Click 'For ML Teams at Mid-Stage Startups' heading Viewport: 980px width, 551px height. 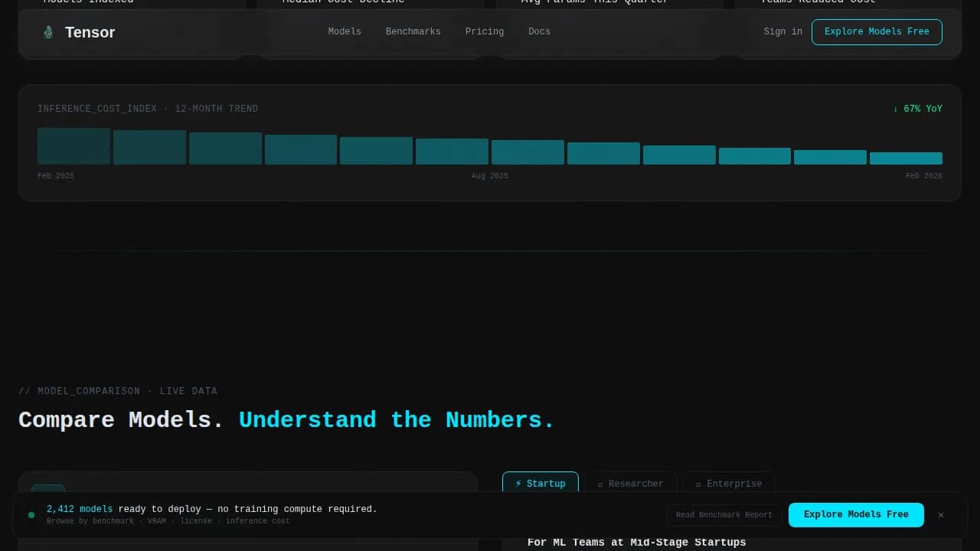coord(637,542)
